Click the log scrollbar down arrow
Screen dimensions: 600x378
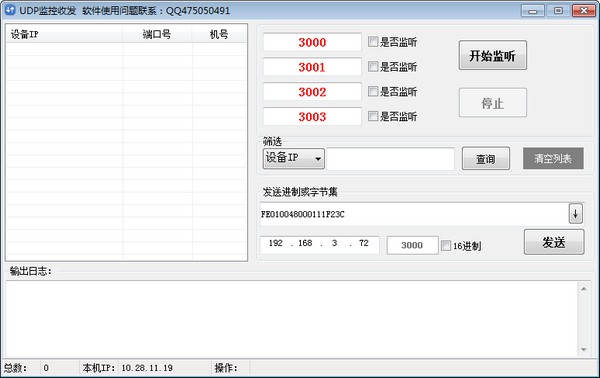click(x=584, y=349)
